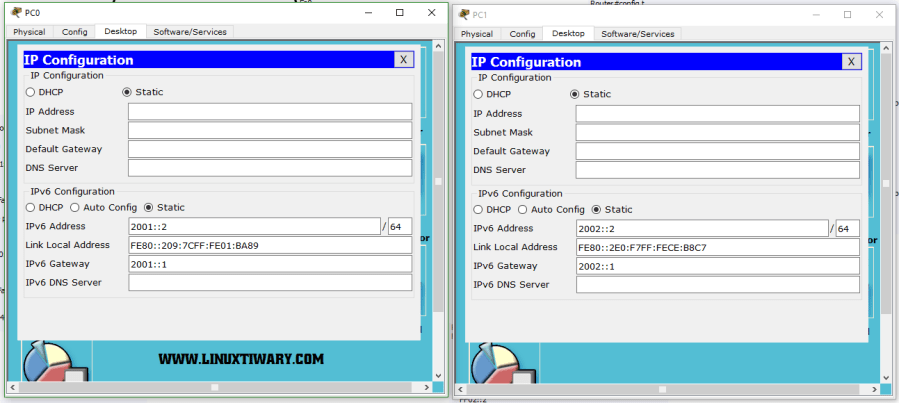Select Static radio under IP Configuration in PC0
The height and width of the screenshot is (403, 899).
pos(127,92)
